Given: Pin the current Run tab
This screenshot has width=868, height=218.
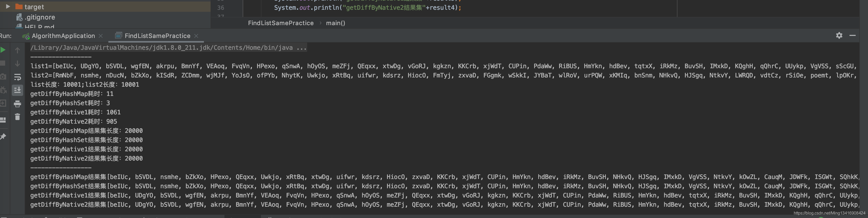Looking at the screenshot, I should coord(3,136).
